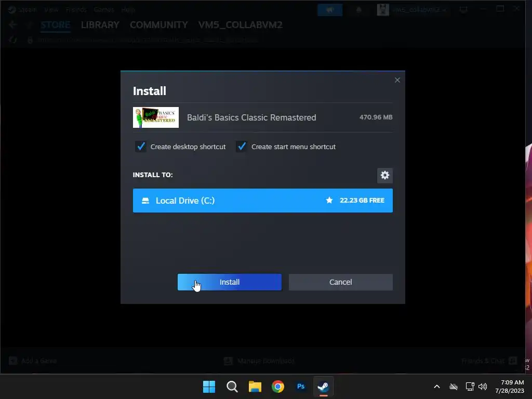Open the COMMUNITY tab in Steam
The width and height of the screenshot is (532, 399).
159,25
